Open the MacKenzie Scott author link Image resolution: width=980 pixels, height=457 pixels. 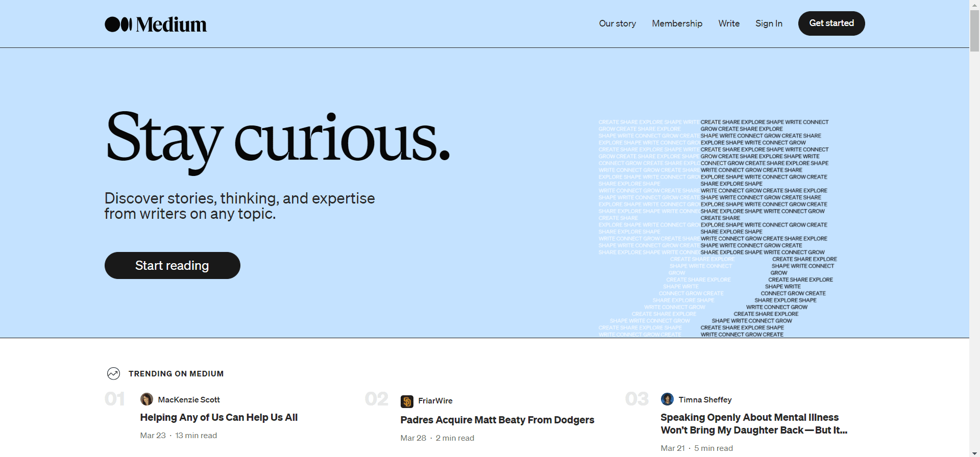[x=189, y=400]
